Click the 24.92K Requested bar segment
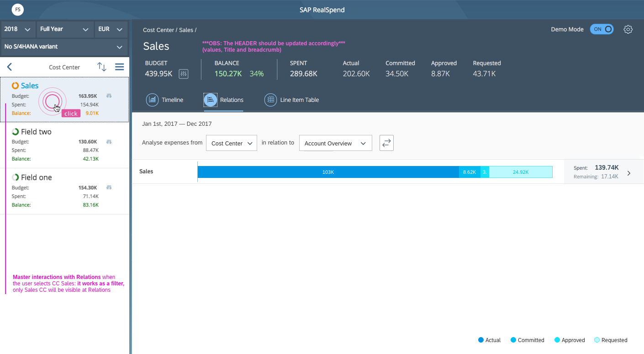The width and height of the screenshot is (644, 354). point(521,172)
